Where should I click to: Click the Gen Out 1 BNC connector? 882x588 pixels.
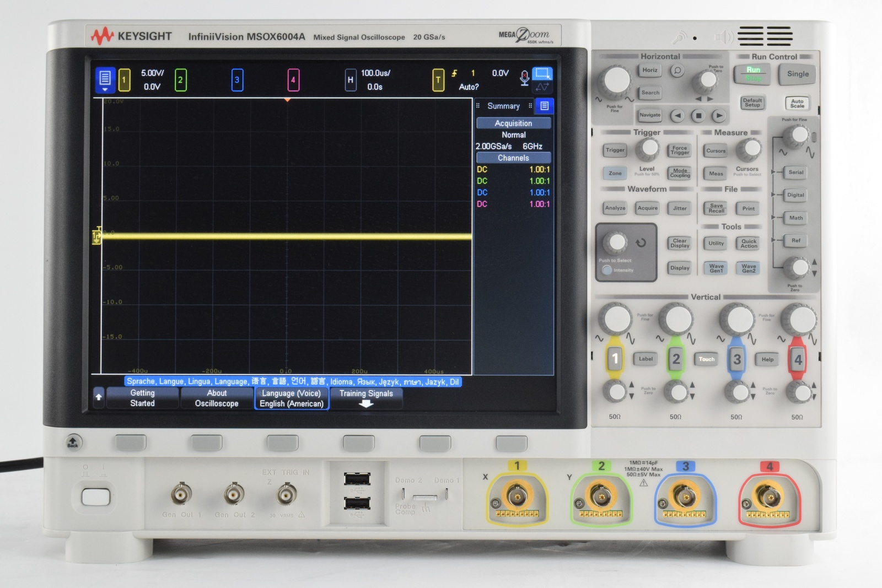tap(181, 494)
